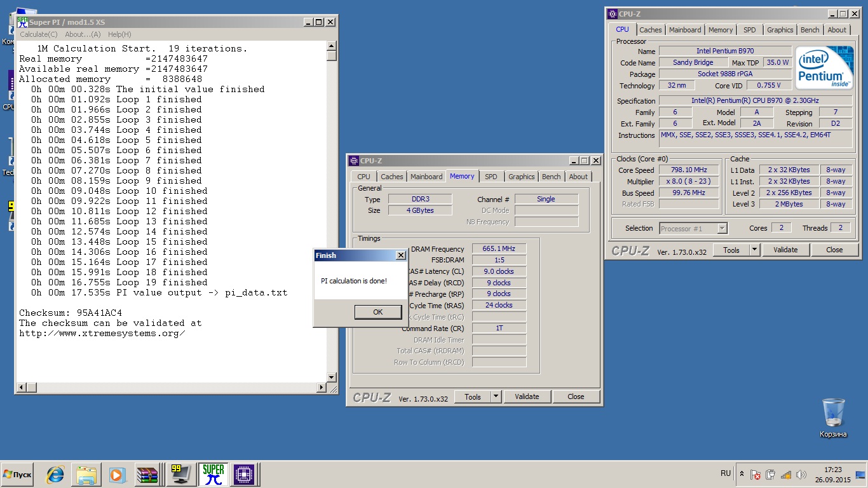This screenshot has height=488, width=868.
Task: Open Help(H) menu in Super PI
Action: pyautogui.click(x=119, y=34)
